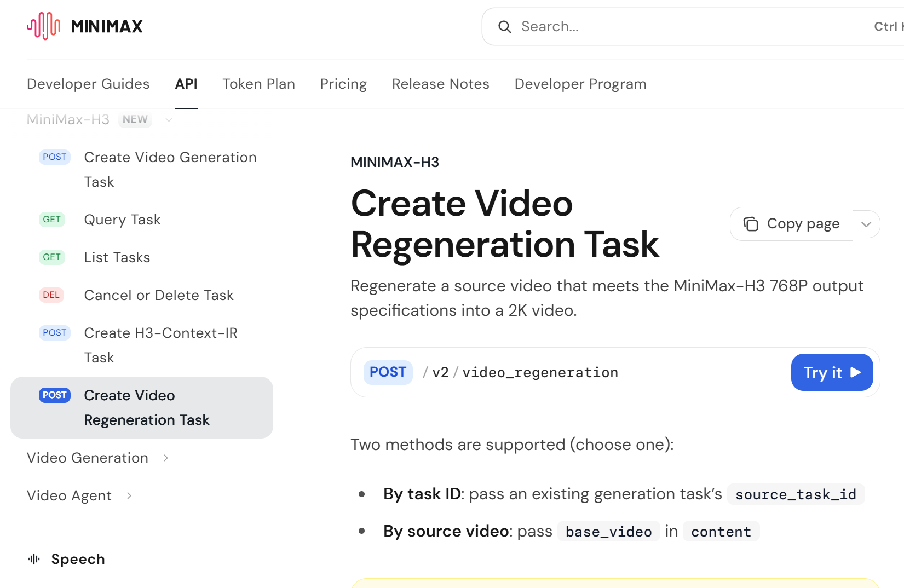904x588 pixels.
Task: Click the MINIMAX-H3 breadcrumb label
Action: click(395, 162)
